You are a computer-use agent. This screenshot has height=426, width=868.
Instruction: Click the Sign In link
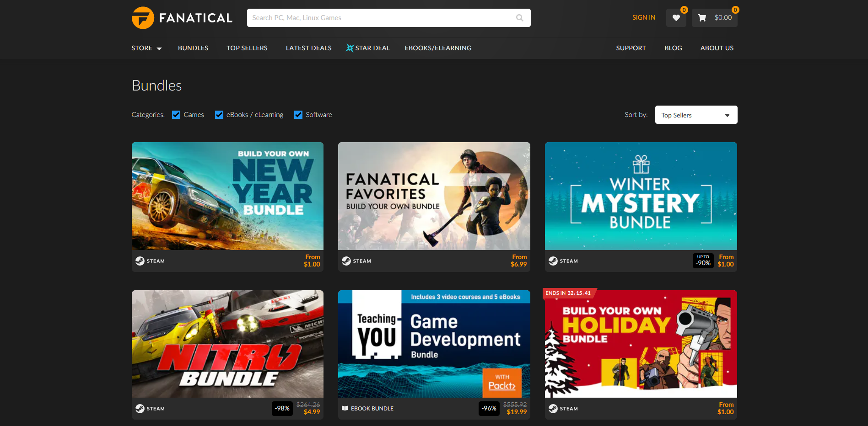643,18
